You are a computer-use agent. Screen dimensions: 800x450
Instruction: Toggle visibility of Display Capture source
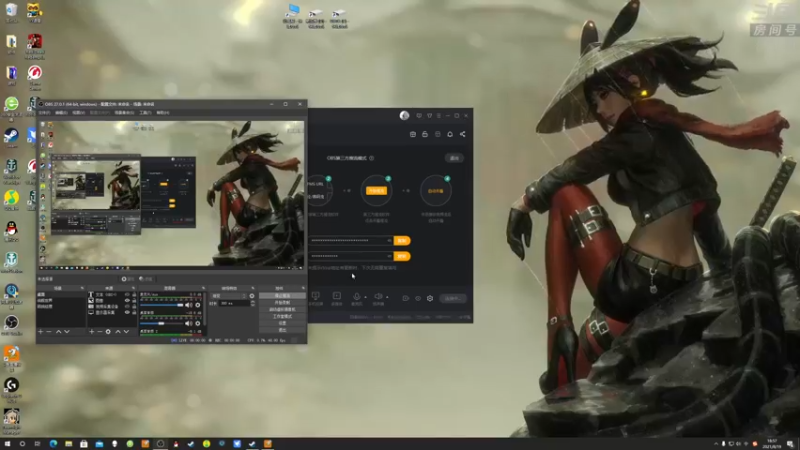[127, 312]
